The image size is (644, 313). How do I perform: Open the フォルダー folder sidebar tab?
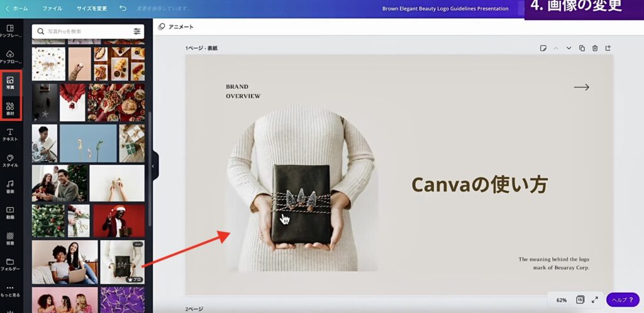click(x=10, y=265)
